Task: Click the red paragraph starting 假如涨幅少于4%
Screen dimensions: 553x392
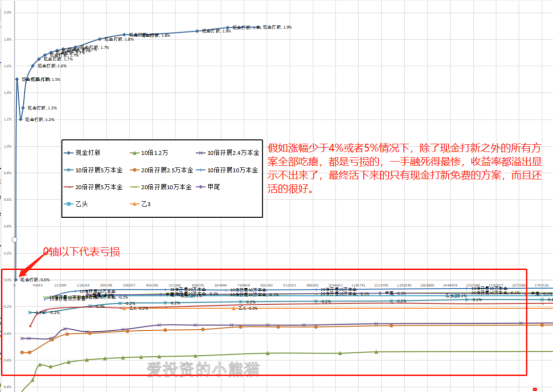Action: click(x=404, y=168)
